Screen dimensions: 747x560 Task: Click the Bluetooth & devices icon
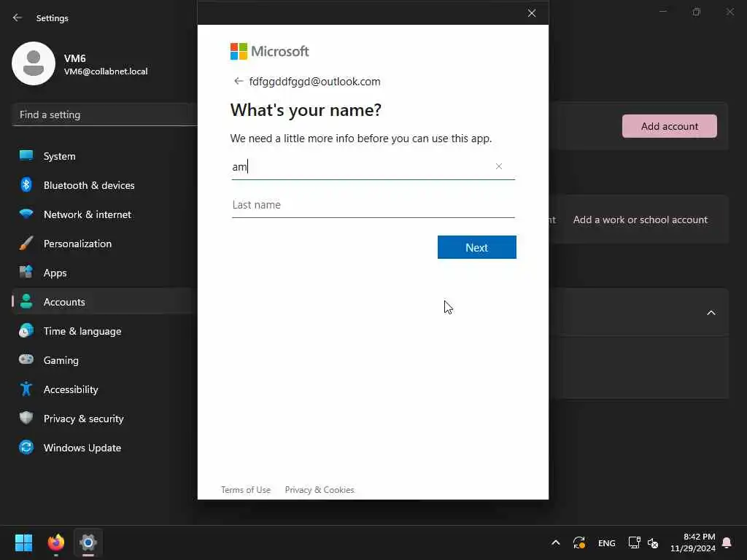point(26,184)
